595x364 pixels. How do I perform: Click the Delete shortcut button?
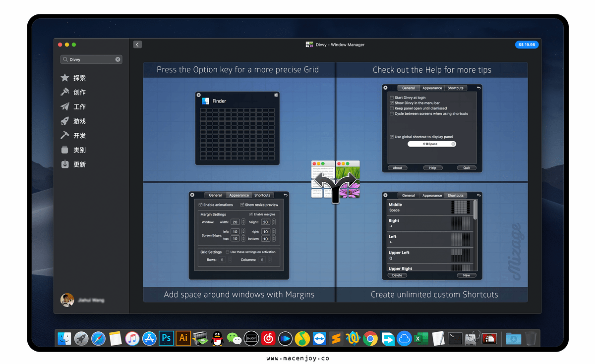coord(397,275)
